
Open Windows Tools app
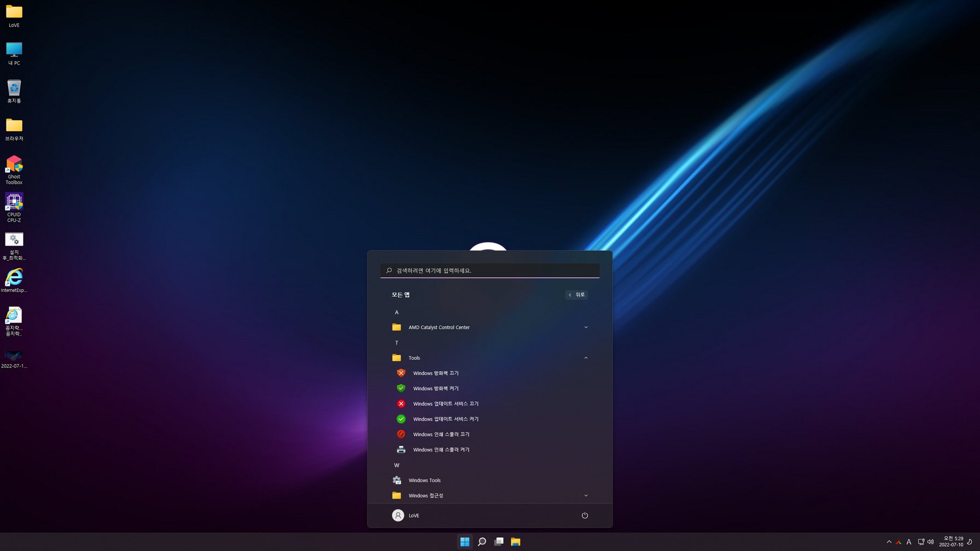pos(489,480)
